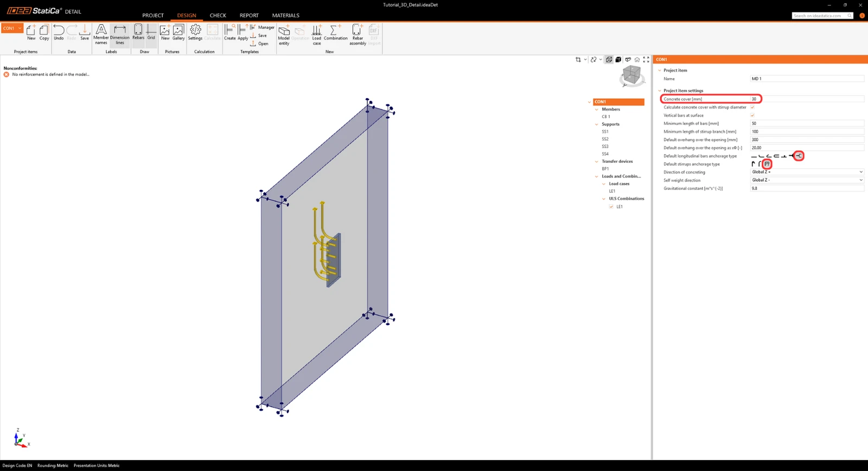868x471 pixels.
Task: Toggle Grid drawing
Action: click(x=151, y=33)
